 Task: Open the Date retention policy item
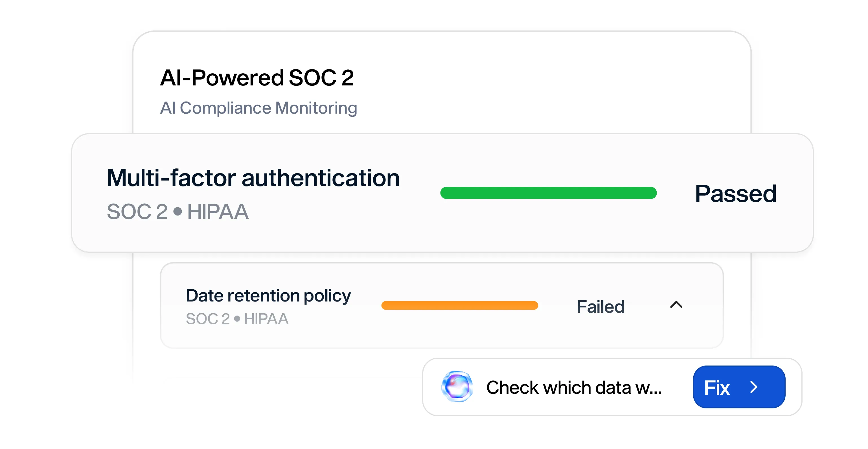point(268,295)
